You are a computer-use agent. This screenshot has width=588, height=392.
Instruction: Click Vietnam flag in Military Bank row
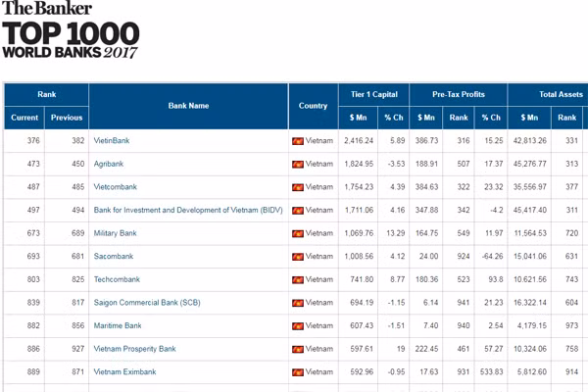point(298,233)
